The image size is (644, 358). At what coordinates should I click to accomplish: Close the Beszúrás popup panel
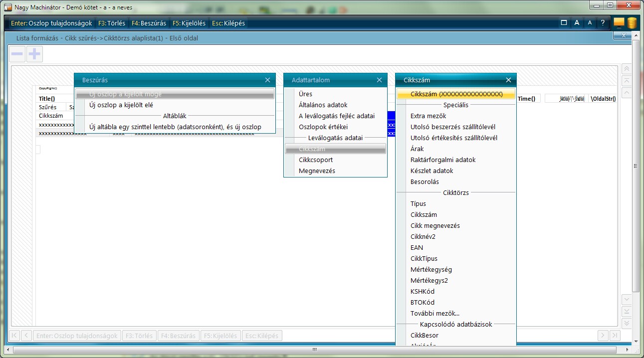coord(267,80)
